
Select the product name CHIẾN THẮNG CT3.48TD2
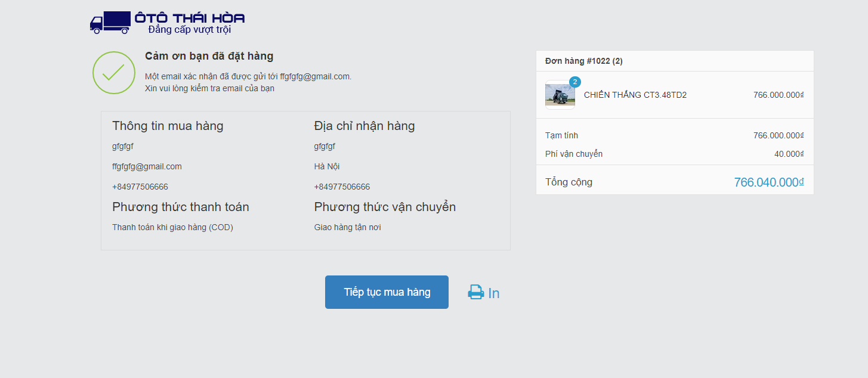tap(635, 95)
